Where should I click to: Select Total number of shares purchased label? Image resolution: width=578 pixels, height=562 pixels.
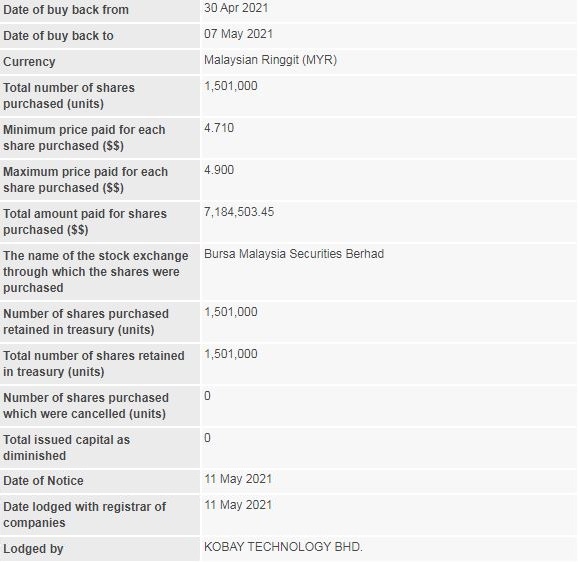click(x=69, y=96)
